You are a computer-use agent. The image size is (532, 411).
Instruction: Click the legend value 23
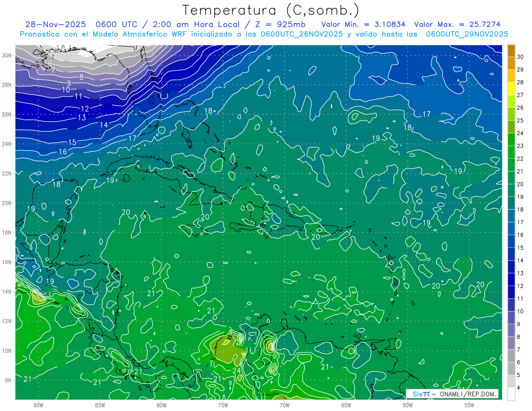pos(520,146)
